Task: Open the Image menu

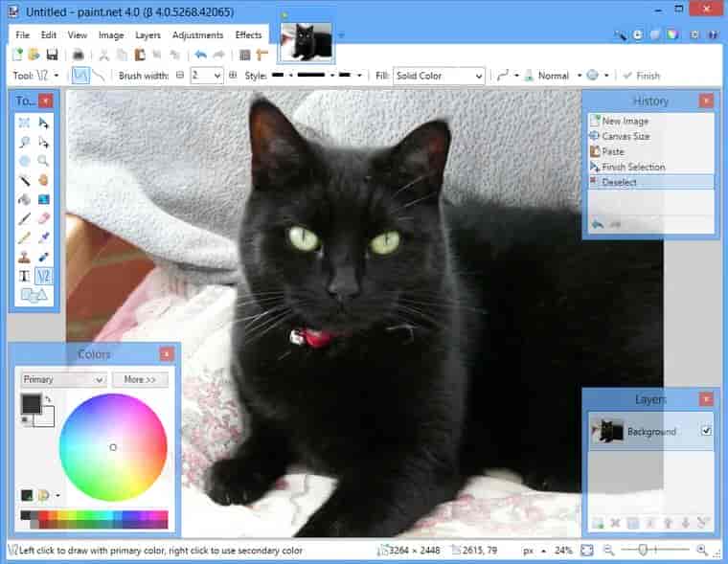Action: (111, 35)
